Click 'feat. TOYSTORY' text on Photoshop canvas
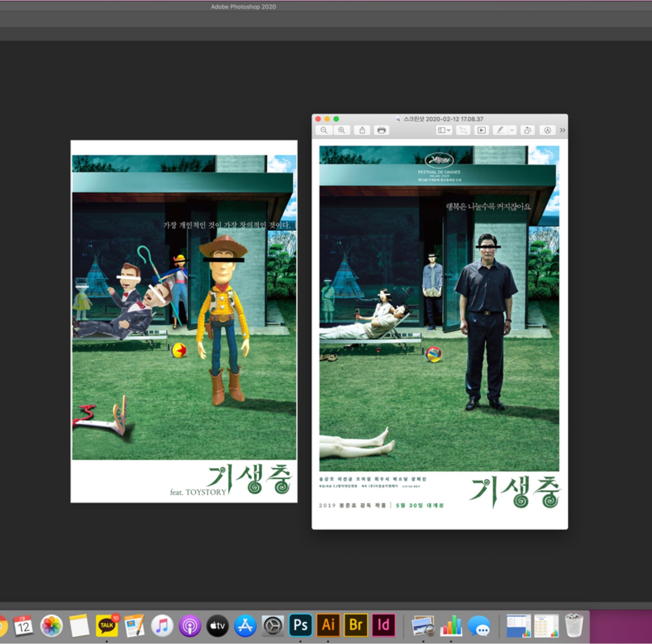The image size is (652, 644). pyautogui.click(x=198, y=492)
